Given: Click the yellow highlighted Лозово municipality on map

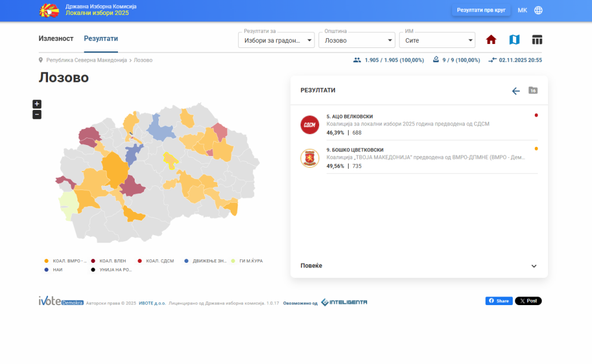Looking at the screenshot, I should 170,159.
